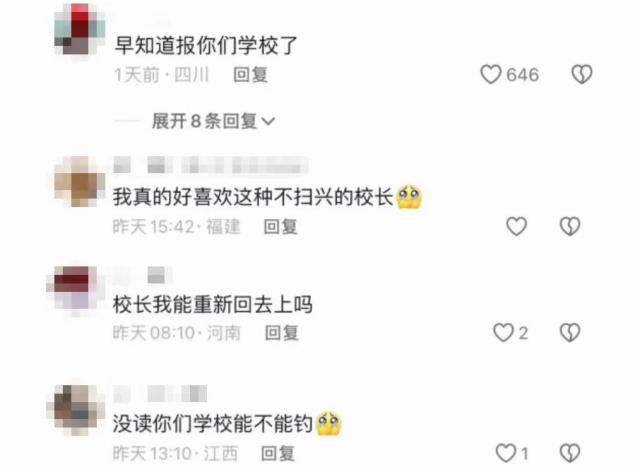Image resolution: width=640 pixels, height=465 pixels.
Task: Like the 我真的好喜欢这种不扫兴的校长 comment
Action: coord(516,226)
